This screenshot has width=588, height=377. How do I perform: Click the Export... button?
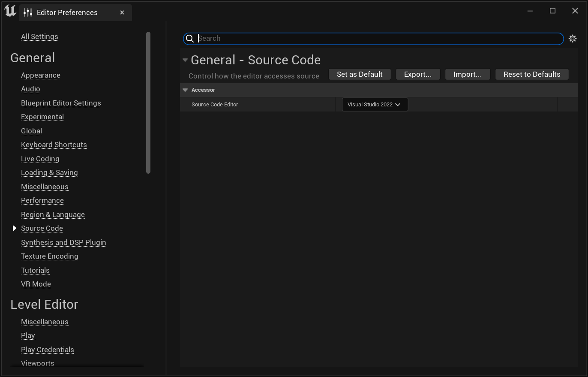(x=417, y=74)
